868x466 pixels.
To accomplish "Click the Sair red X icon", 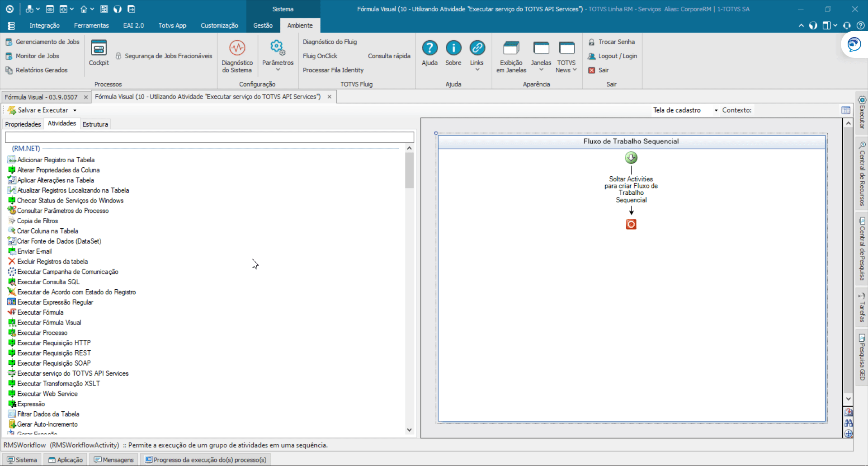I will pyautogui.click(x=591, y=70).
